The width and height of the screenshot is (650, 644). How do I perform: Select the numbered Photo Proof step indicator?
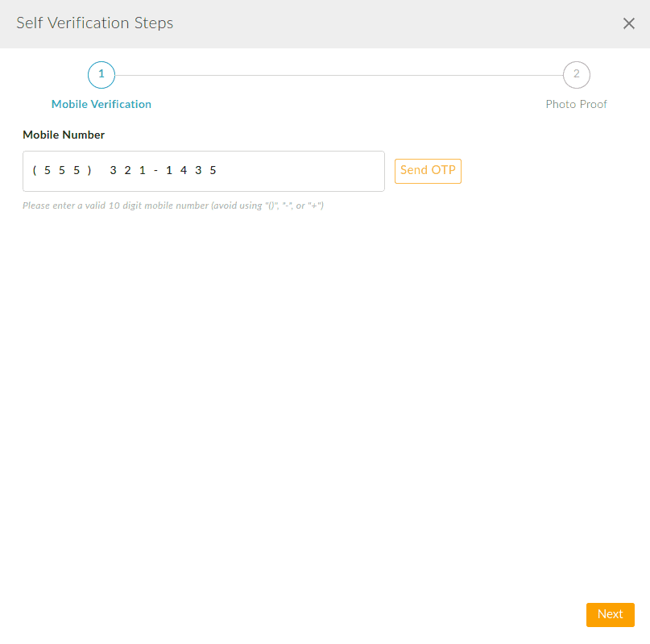[576, 74]
